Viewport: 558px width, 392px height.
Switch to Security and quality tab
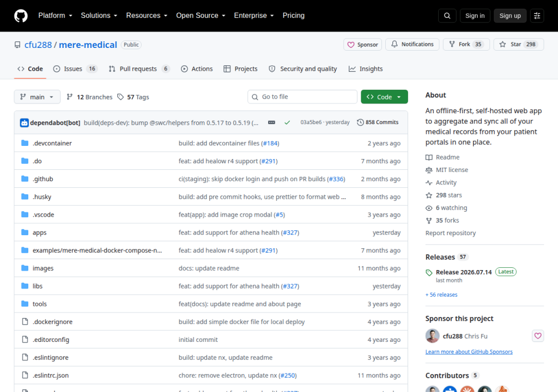click(x=303, y=69)
